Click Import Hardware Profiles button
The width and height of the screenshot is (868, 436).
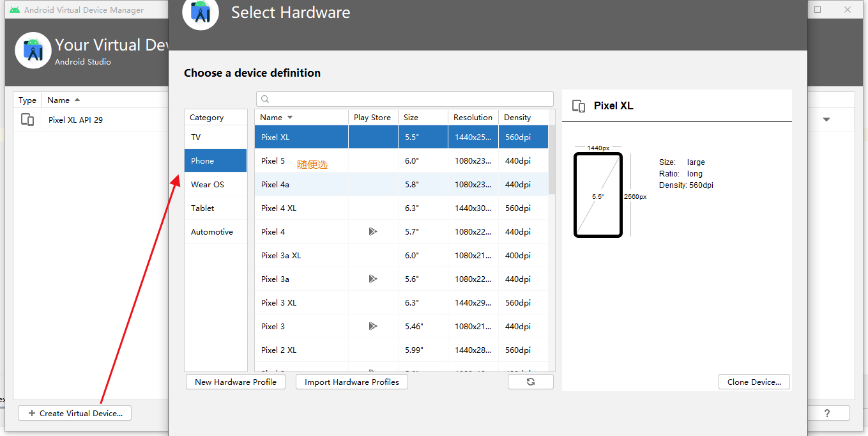coord(352,382)
